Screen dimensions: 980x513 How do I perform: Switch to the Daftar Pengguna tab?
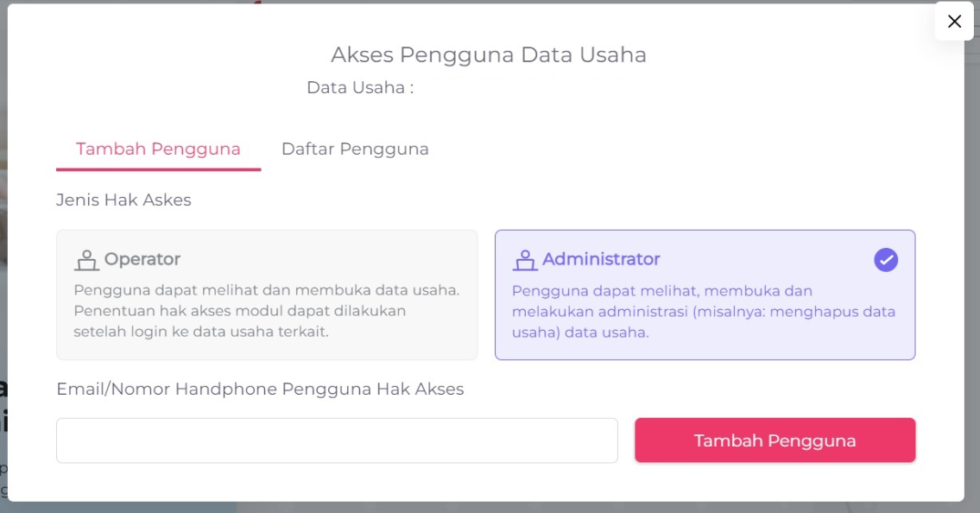click(x=355, y=149)
